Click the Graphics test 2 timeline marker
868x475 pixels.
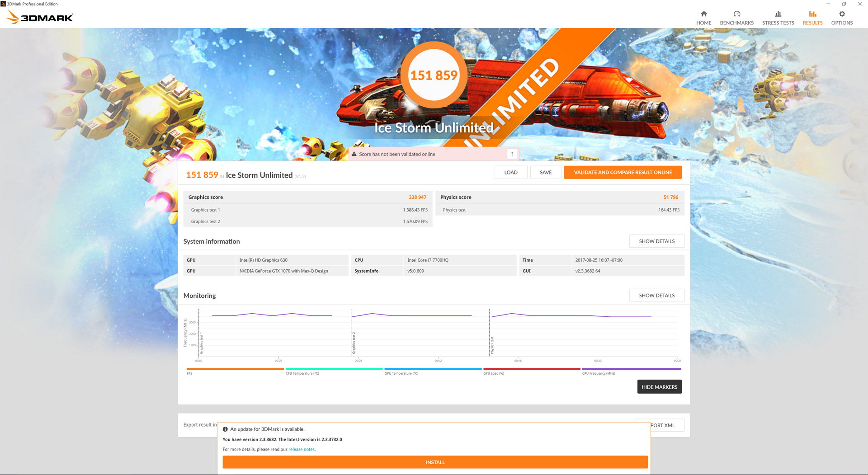pyautogui.click(x=354, y=343)
